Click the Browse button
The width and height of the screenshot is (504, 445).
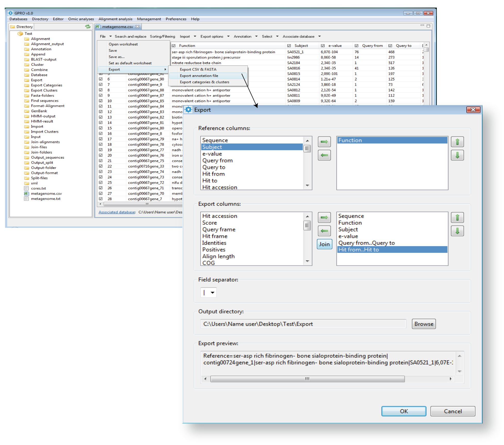[423, 324]
